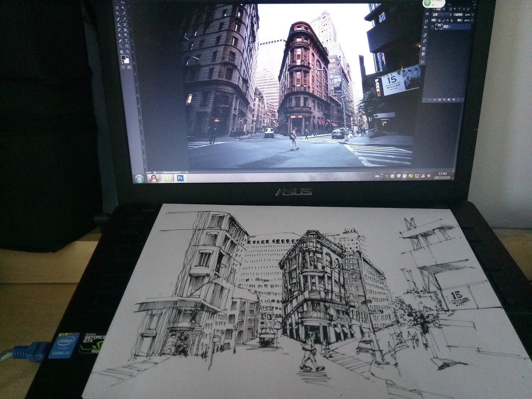Select the Quick Selection tool
Screen dimensions: 532x399
pos(123,8)
